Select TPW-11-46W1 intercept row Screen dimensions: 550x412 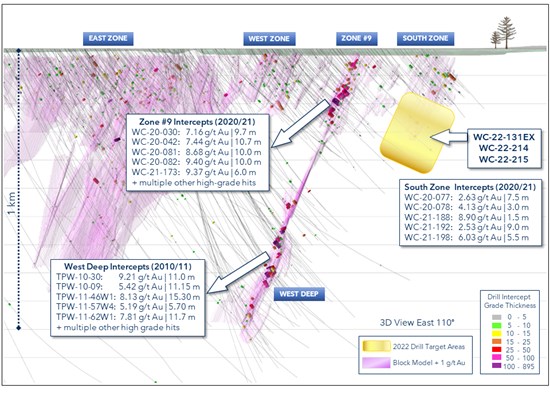click(128, 297)
